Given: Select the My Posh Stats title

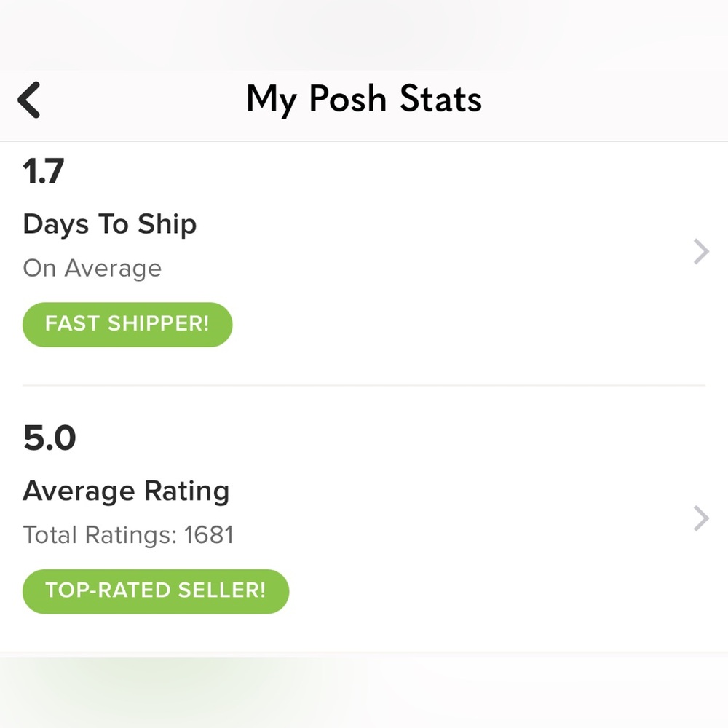Looking at the screenshot, I should tap(364, 100).
